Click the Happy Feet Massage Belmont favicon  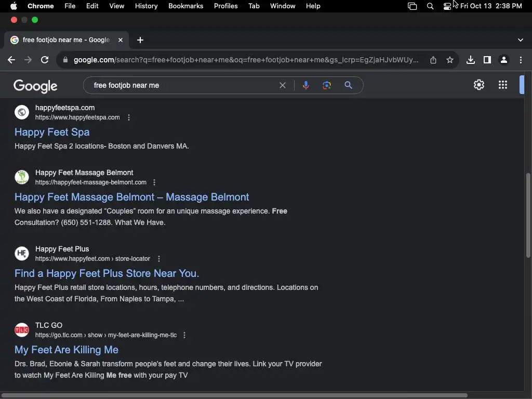tap(22, 177)
